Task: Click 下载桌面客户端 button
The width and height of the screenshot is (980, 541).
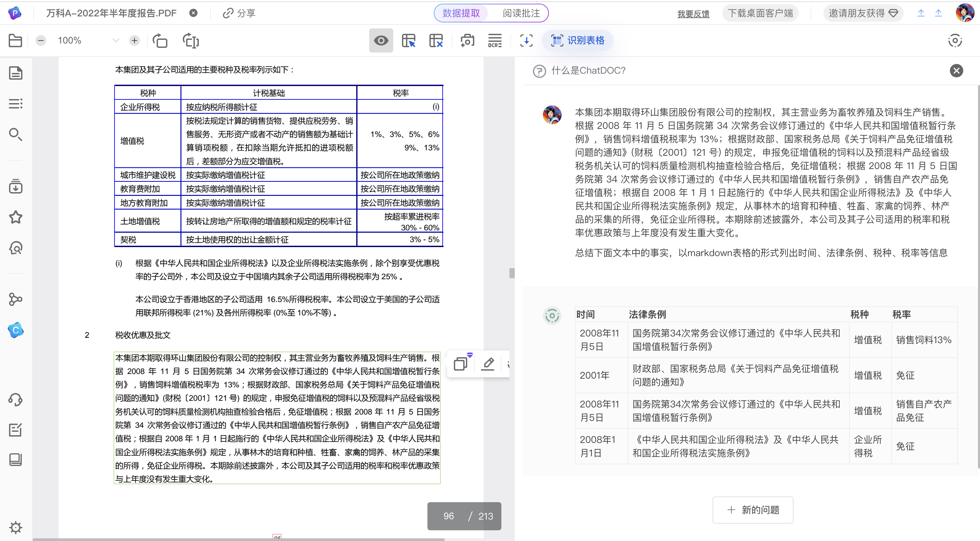Action: click(760, 13)
